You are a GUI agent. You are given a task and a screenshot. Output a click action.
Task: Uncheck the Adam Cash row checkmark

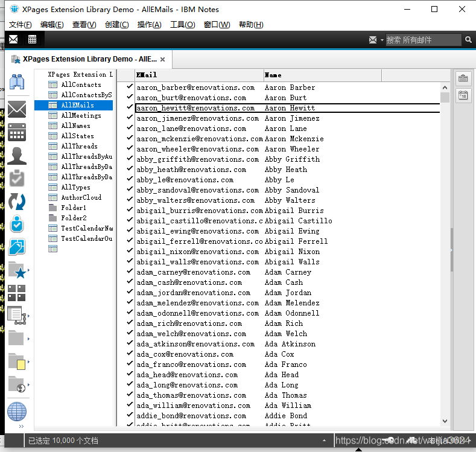click(130, 281)
